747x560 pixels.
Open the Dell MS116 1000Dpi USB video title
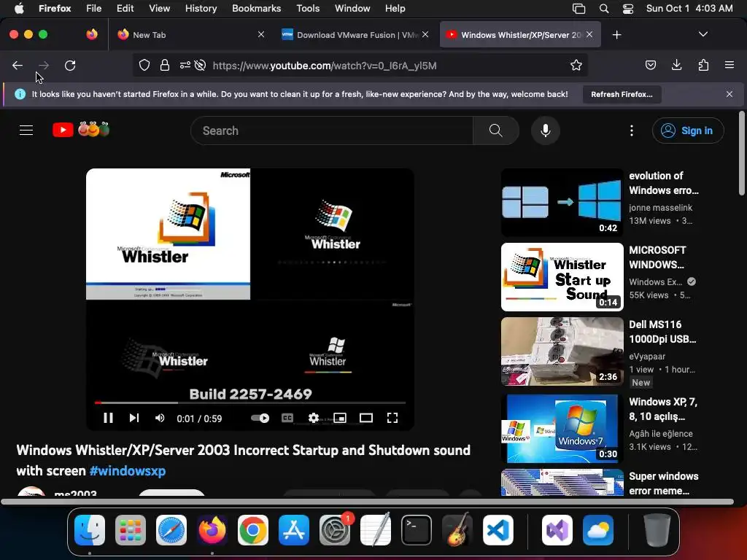coord(662,332)
